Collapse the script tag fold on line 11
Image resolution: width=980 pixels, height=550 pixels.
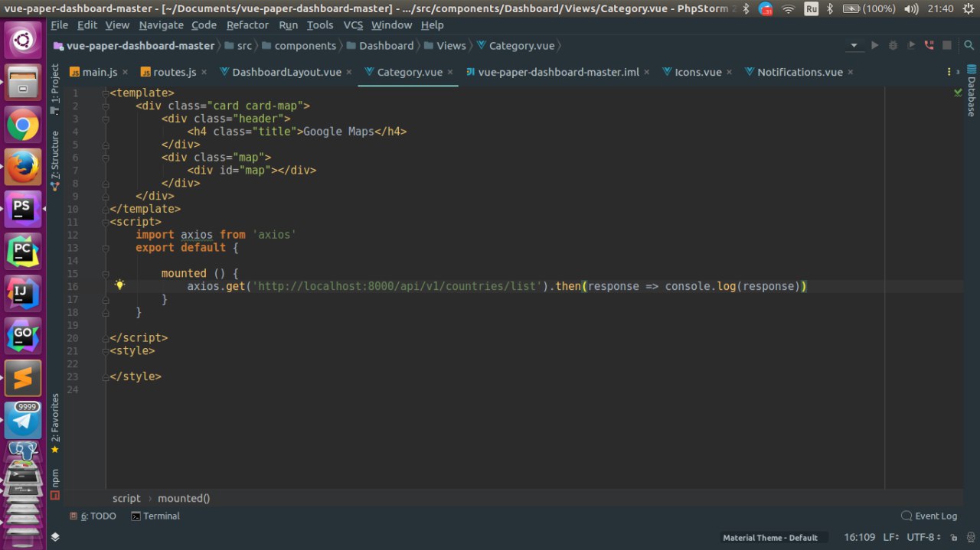[x=106, y=222]
